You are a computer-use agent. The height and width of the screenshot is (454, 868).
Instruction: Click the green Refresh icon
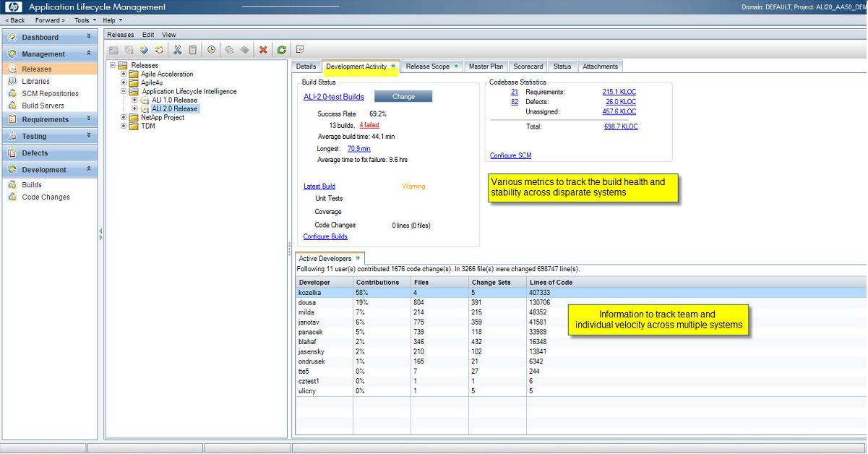pos(281,50)
